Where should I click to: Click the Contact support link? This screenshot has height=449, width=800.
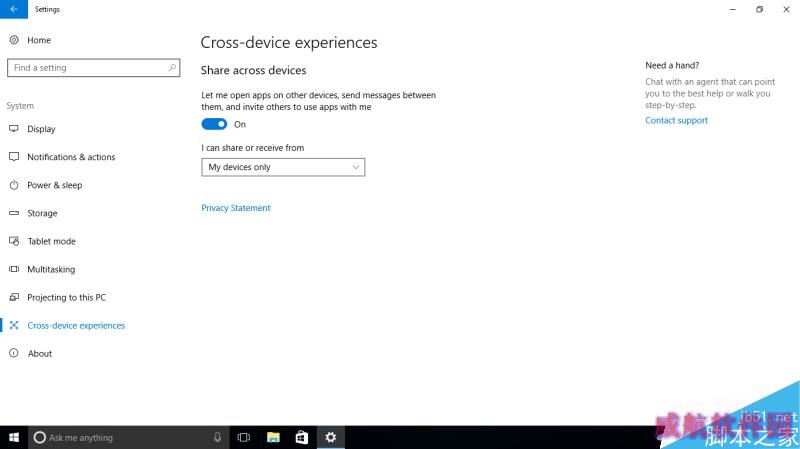pyautogui.click(x=676, y=120)
